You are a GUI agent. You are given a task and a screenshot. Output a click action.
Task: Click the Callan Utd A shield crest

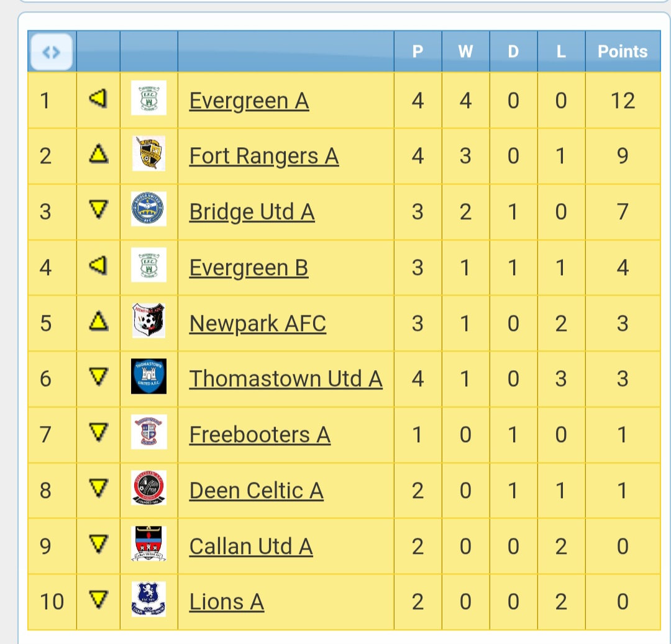click(x=148, y=543)
